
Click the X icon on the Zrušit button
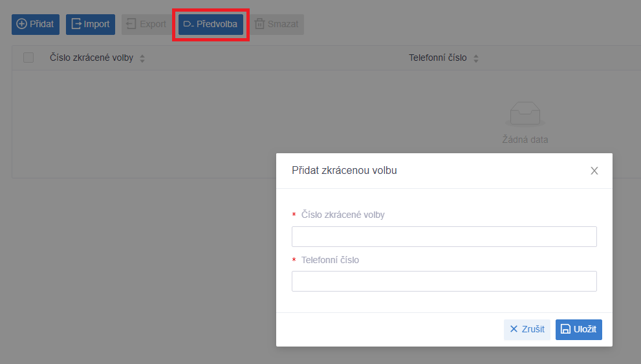tap(514, 329)
